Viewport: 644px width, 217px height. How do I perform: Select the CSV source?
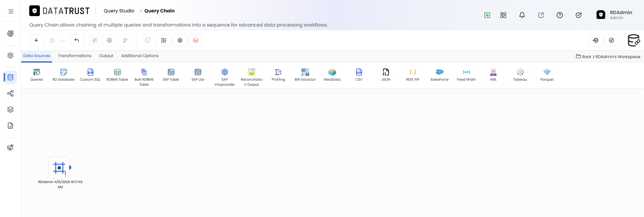(359, 75)
